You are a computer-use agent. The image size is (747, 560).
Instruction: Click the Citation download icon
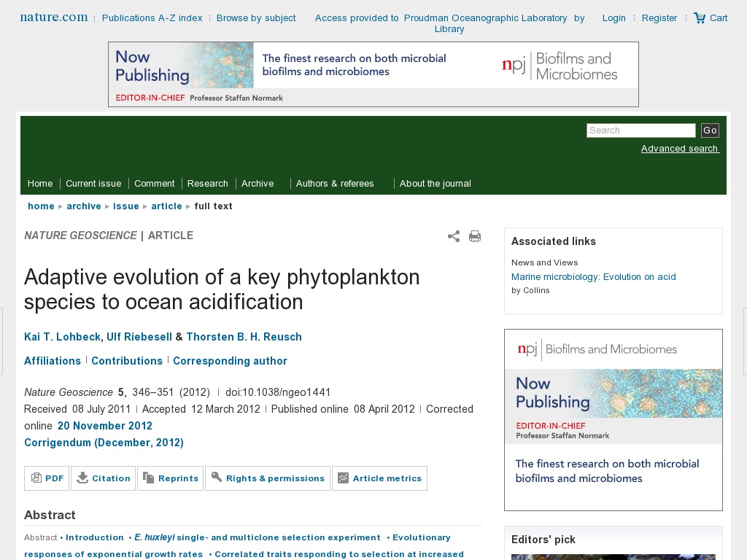click(x=82, y=478)
